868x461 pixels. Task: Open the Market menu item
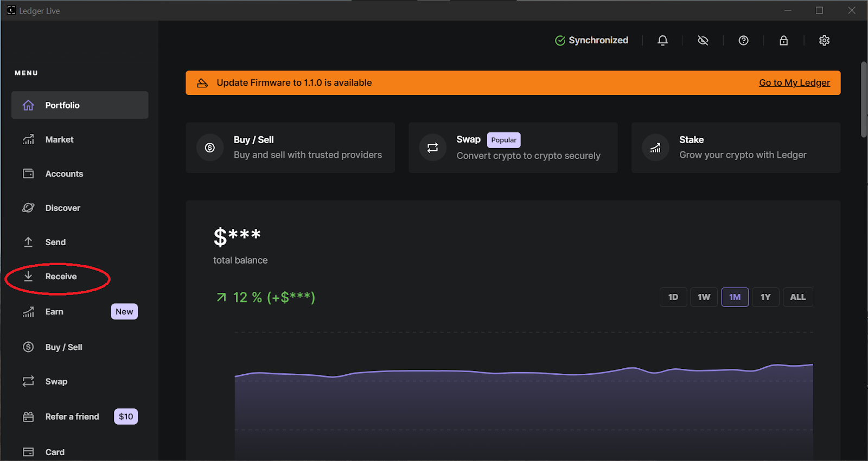click(80, 139)
